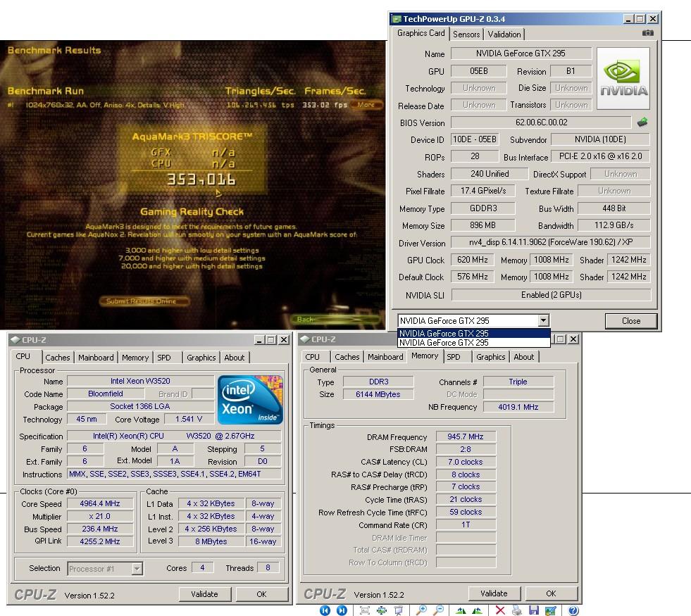Open the SPD tab in right CPU-Z window

[454, 357]
